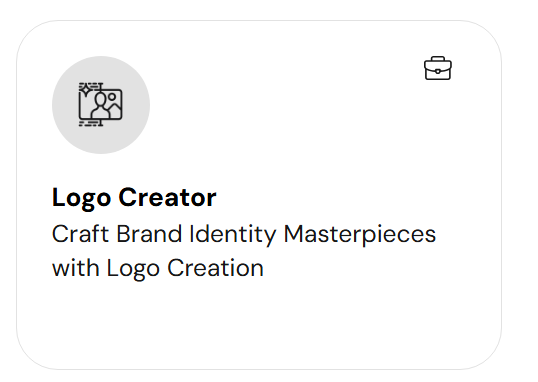Click the word 'Craft' starting the description

pos(80,234)
